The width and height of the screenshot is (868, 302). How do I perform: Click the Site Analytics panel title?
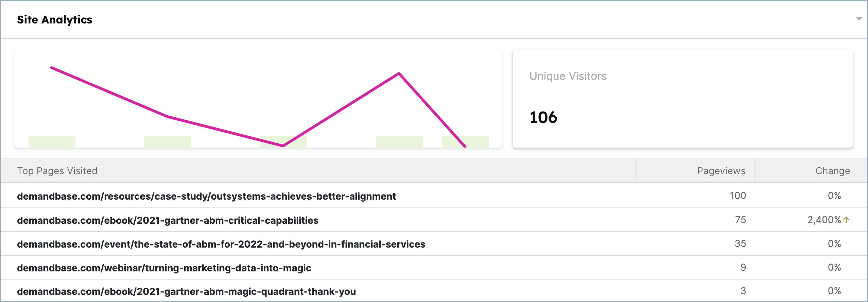coord(54,20)
